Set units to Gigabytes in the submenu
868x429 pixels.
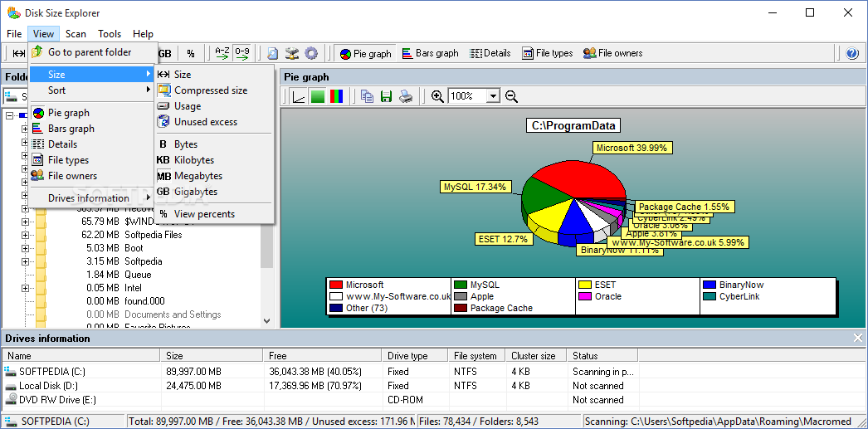(x=213, y=192)
